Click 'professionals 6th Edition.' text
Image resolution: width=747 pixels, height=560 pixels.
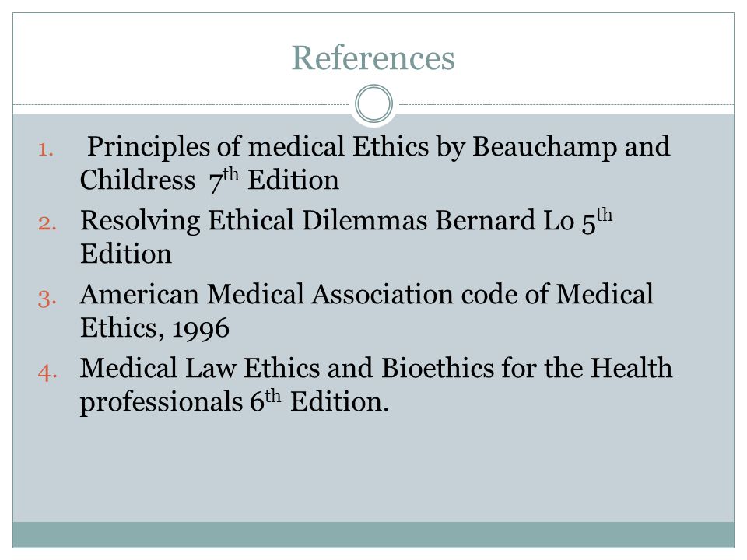(x=234, y=401)
